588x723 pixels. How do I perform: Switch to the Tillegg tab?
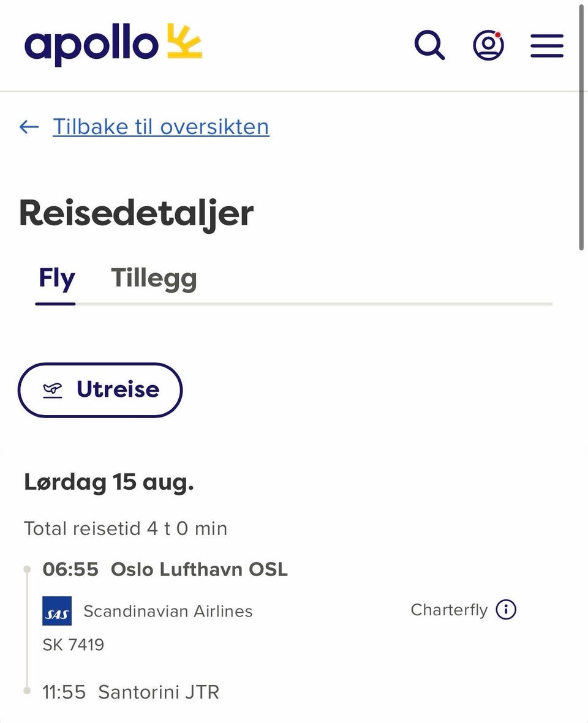click(x=154, y=279)
